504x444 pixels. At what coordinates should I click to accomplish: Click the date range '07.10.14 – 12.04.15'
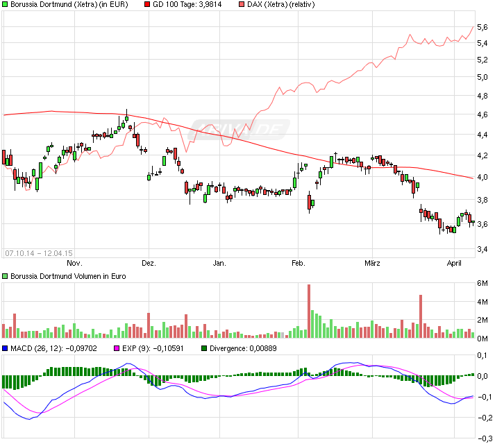(39, 253)
